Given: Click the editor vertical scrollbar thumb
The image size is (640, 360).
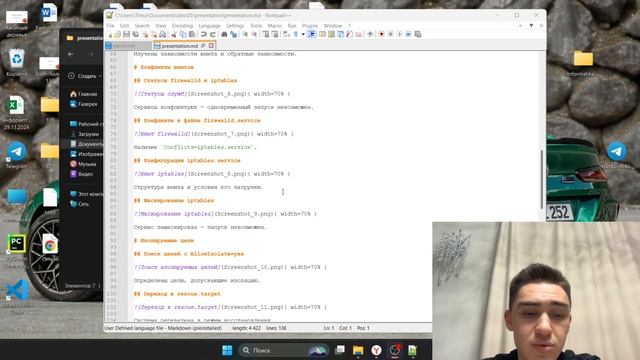Looking at the screenshot, I should [542, 179].
